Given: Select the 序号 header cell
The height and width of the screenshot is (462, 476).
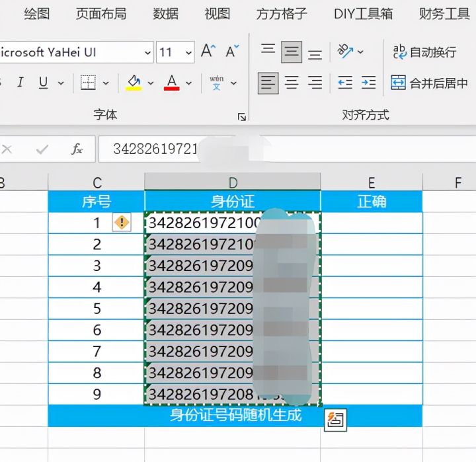Looking at the screenshot, I should (x=97, y=201).
